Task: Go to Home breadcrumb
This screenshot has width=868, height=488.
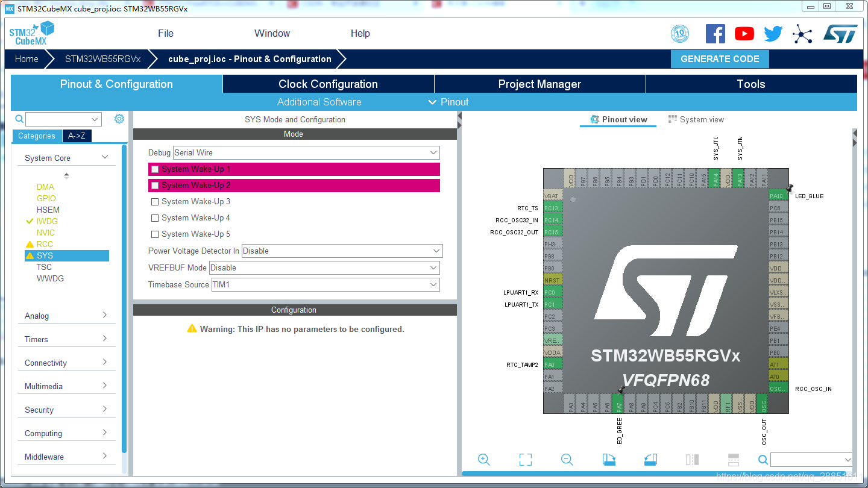Action: pos(27,59)
